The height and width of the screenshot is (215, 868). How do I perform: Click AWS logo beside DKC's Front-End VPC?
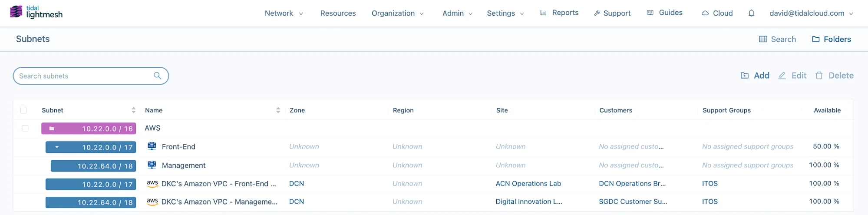click(152, 184)
